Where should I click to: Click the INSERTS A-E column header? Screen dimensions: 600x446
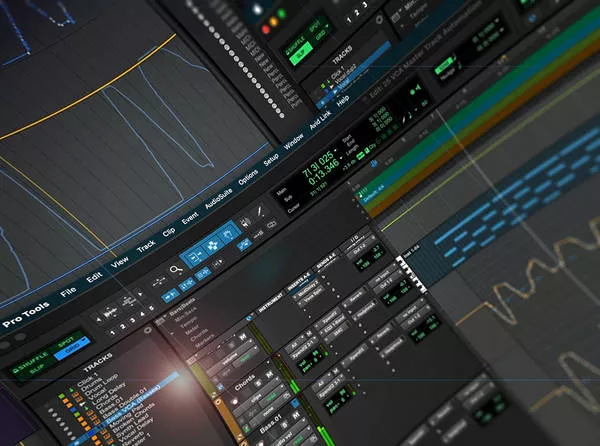(x=298, y=282)
